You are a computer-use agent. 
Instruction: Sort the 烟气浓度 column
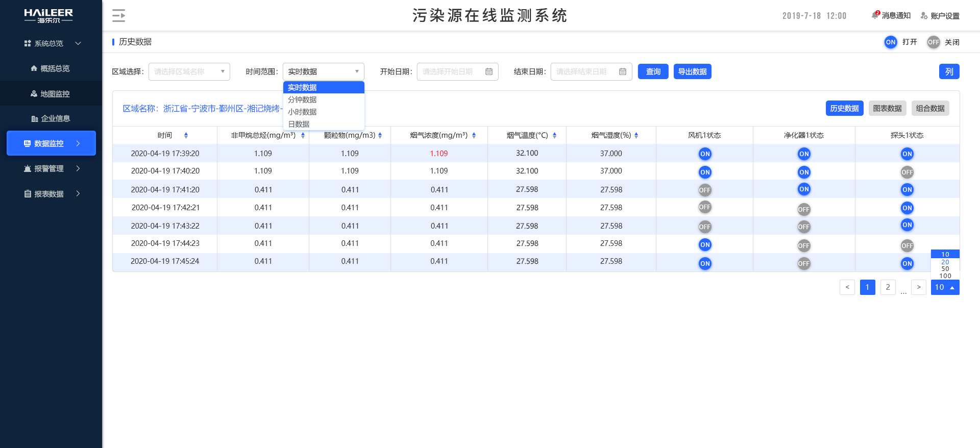[474, 135]
